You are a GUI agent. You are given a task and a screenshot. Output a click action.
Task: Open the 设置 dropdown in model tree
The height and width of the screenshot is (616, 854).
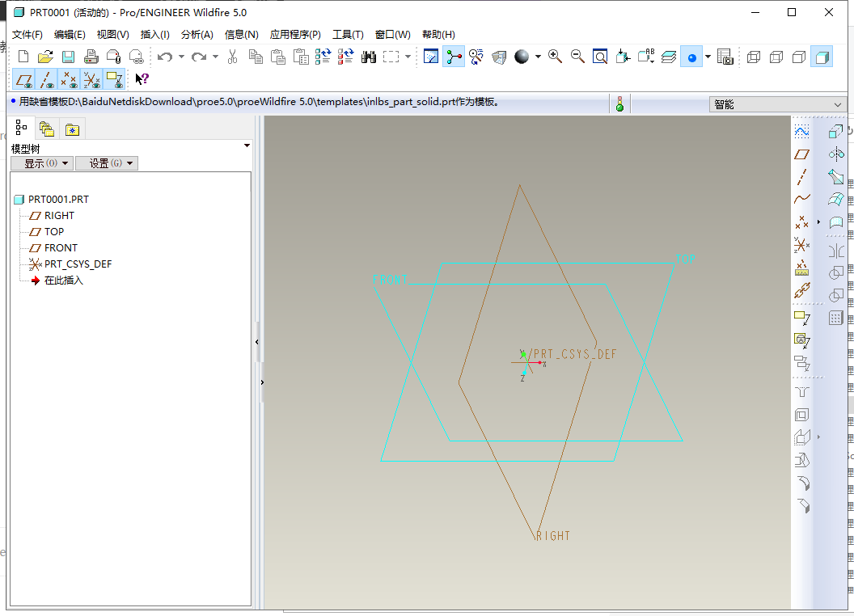pos(106,163)
